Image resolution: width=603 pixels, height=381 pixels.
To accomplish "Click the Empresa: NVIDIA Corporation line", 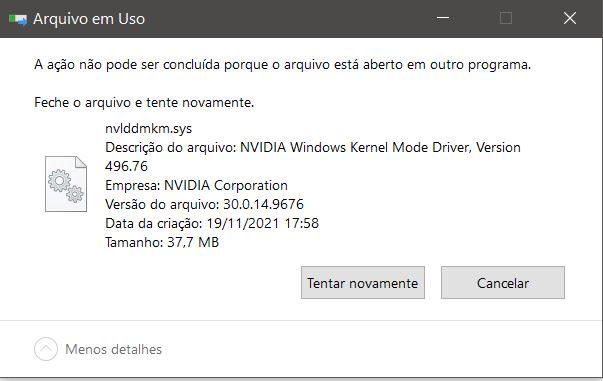I will tap(196, 185).
